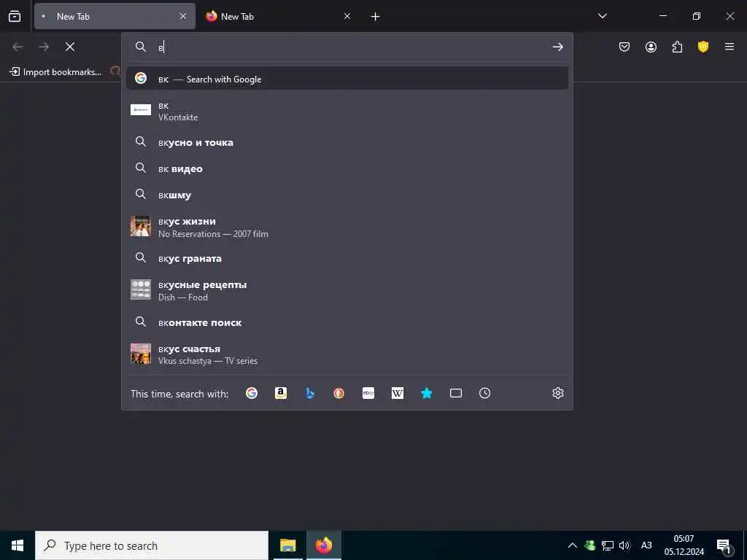Viewport: 747px width, 560px height.
Task: Choose 'вконтакте поиск' suggestion
Action: pyautogui.click(x=347, y=322)
